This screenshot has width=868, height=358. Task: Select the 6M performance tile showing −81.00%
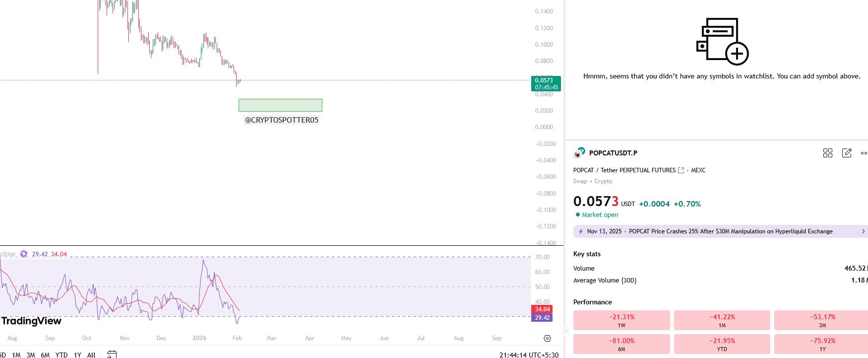(x=621, y=344)
